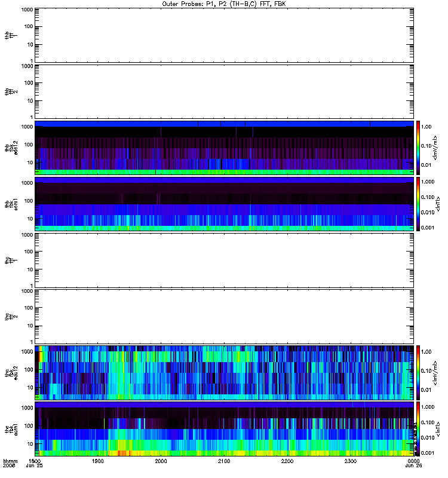This screenshot has height=478, width=448.
Task: Click the 0.001 tick on thc scm1 colorbar
Action: tap(428, 453)
